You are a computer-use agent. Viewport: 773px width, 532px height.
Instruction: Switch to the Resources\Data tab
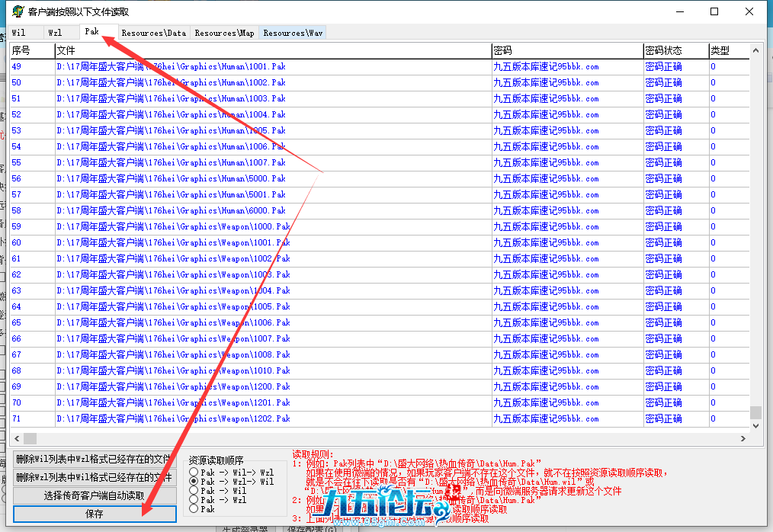[x=153, y=33]
